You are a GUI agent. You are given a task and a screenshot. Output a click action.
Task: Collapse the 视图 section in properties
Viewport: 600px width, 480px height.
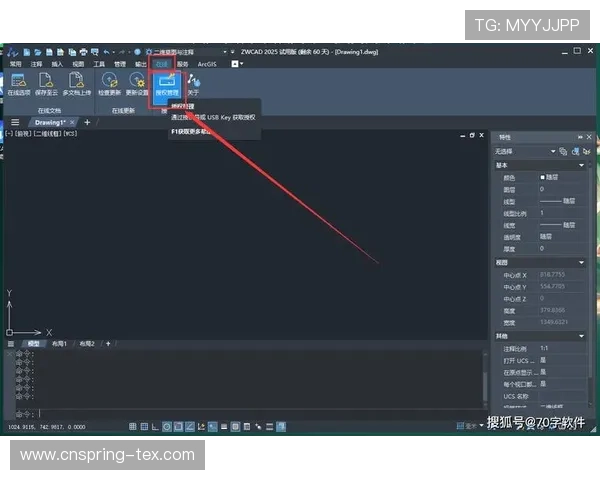pyautogui.click(x=581, y=263)
